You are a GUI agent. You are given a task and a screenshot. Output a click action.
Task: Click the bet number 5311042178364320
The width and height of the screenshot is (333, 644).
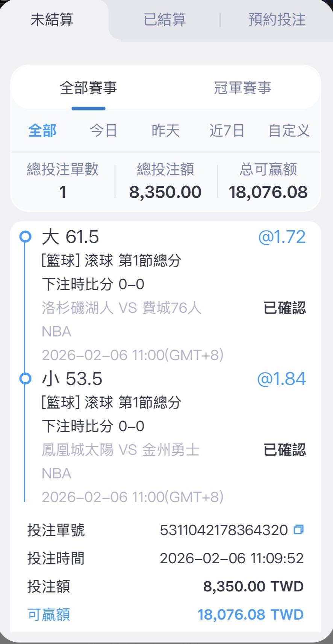(x=224, y=530)
